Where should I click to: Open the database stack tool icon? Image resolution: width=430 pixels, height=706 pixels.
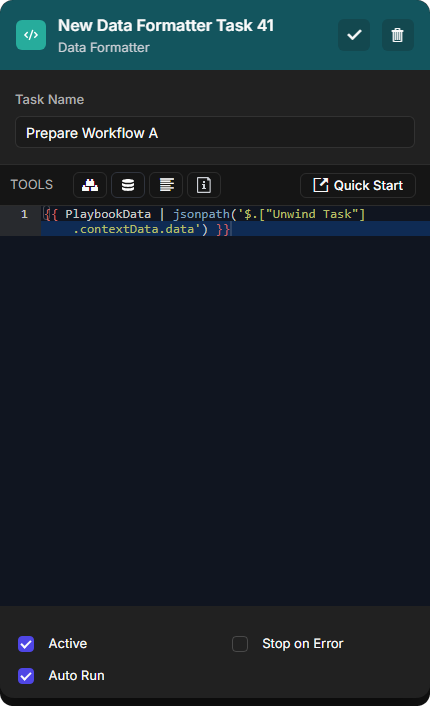point(128,185)
